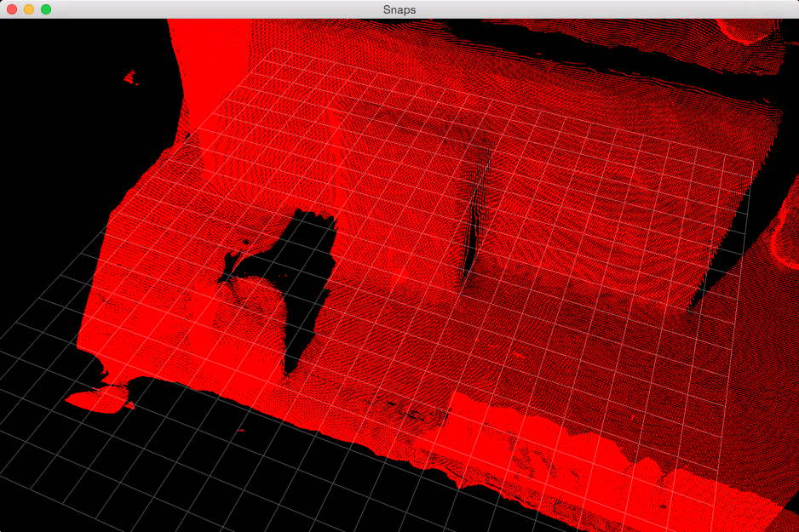Click the small isolated red fragment at upper left
799x532 pixels.
point(130,78)
